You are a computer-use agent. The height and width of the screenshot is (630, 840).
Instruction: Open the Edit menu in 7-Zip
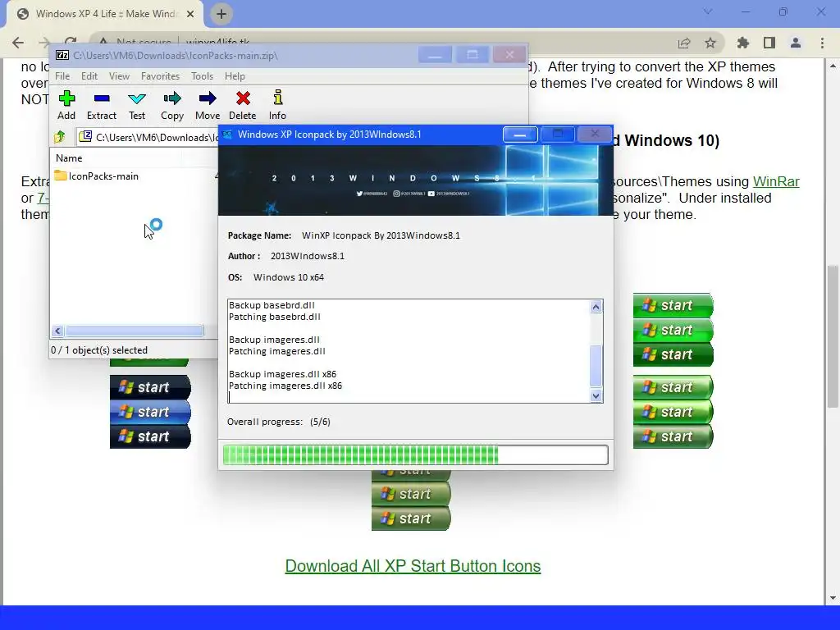(89, 76)
